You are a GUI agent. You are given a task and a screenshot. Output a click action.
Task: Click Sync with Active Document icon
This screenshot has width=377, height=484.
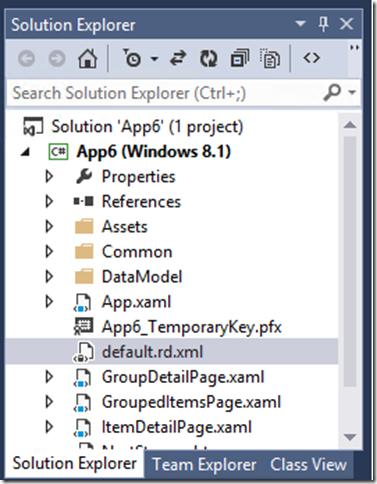pos(178,59)
